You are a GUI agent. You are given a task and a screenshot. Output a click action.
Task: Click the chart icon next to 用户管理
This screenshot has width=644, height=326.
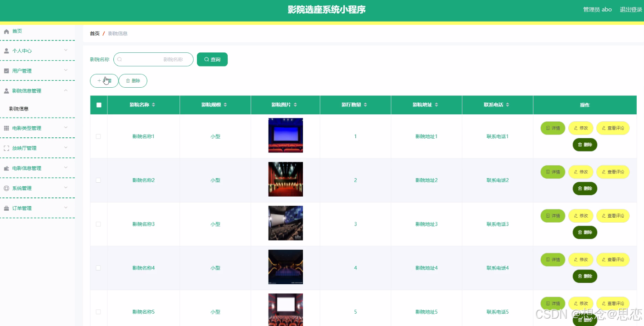pyautogui.click(x=6, y=71)
